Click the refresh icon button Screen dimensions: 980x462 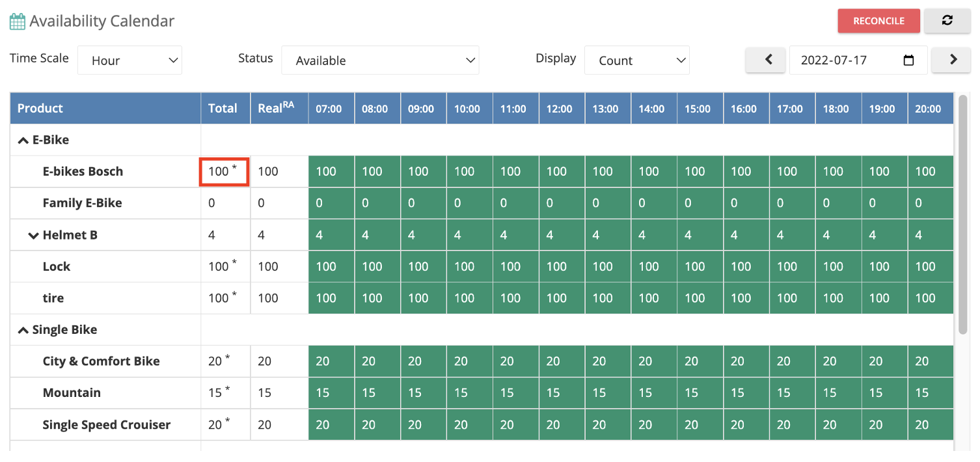(x=947, y=21)
